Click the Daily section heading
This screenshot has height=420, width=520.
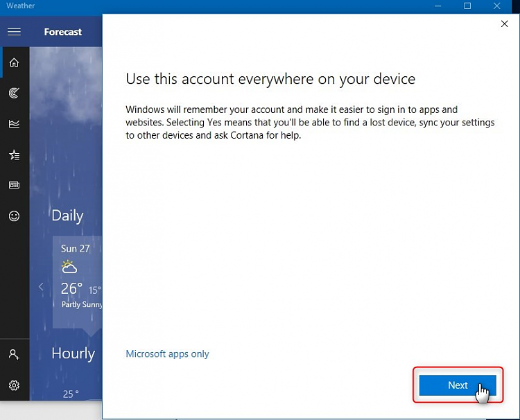(x=67, y=216)
